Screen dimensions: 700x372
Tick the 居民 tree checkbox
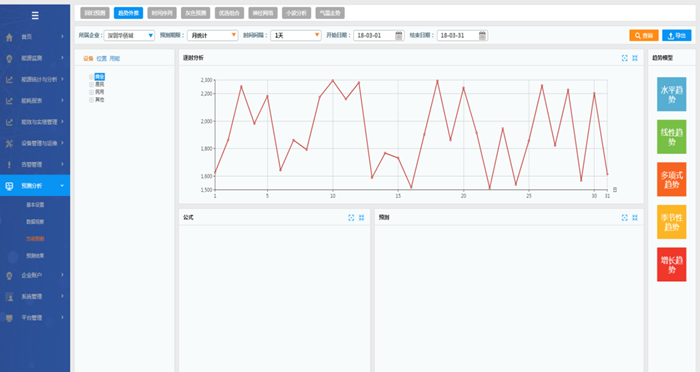click(x=92, y=84)
